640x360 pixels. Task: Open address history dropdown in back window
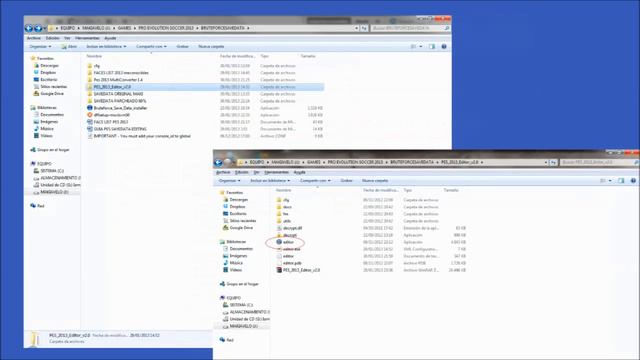click(356, 28)
